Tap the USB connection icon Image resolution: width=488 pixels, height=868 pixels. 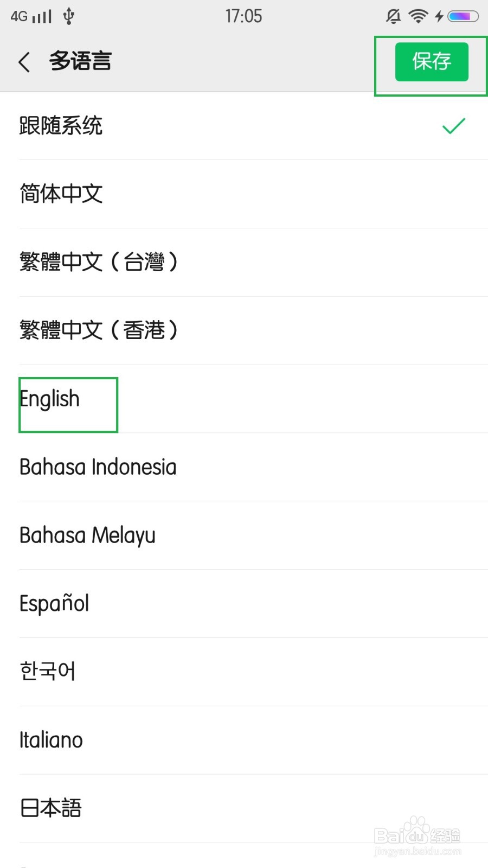tap(68, 16)
